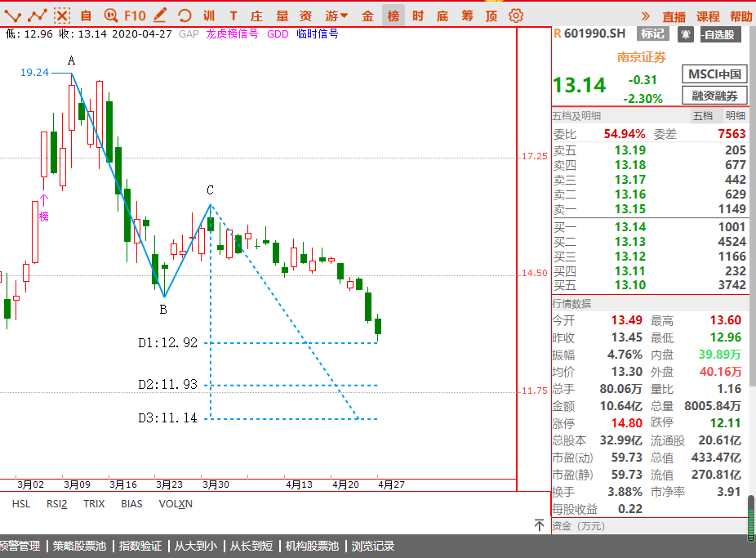Image resolution: width=756 pixels, height=558 pixels.
Task: Click the bell alert icon
Action: tap(686, 35)
